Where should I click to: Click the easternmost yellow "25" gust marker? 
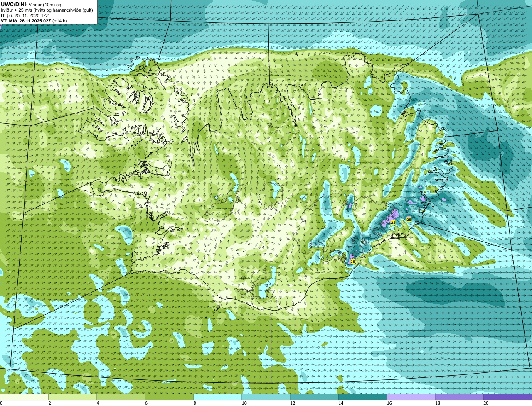[409, 219]
